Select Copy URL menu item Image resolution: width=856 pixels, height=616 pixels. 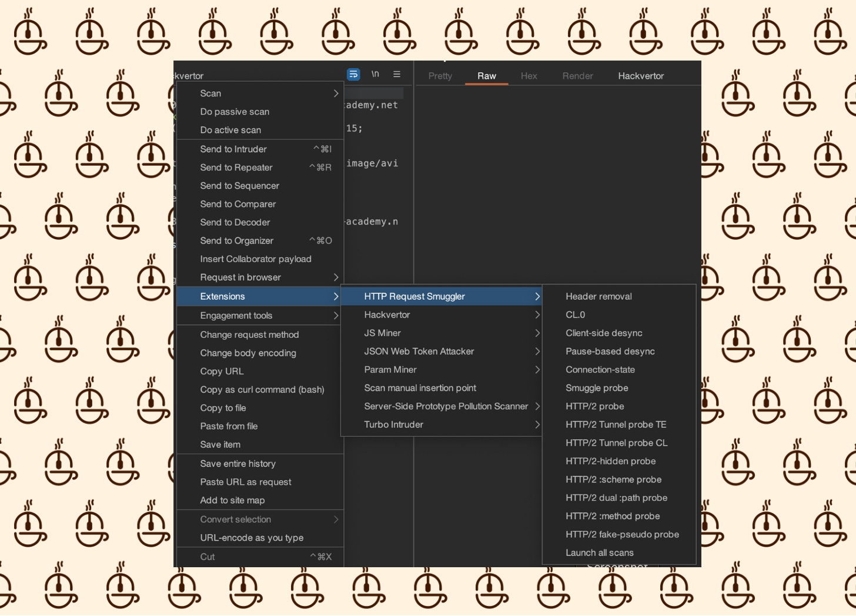260,371
